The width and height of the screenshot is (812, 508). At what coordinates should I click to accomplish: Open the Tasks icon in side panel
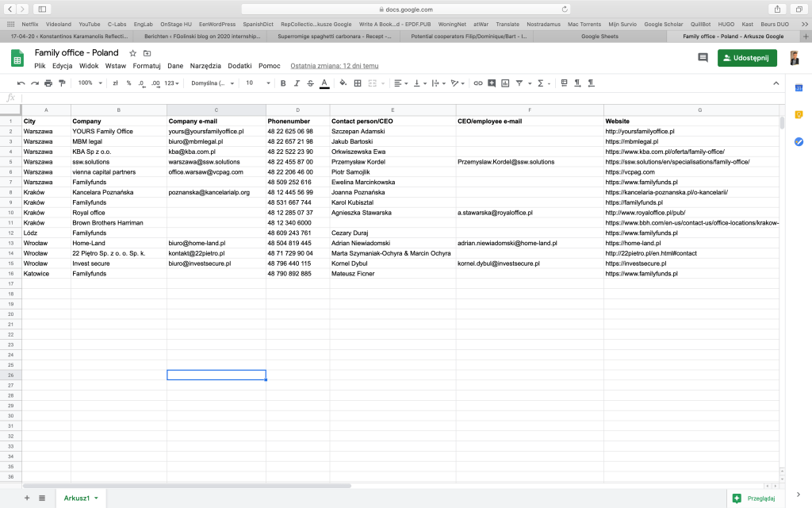799,141
